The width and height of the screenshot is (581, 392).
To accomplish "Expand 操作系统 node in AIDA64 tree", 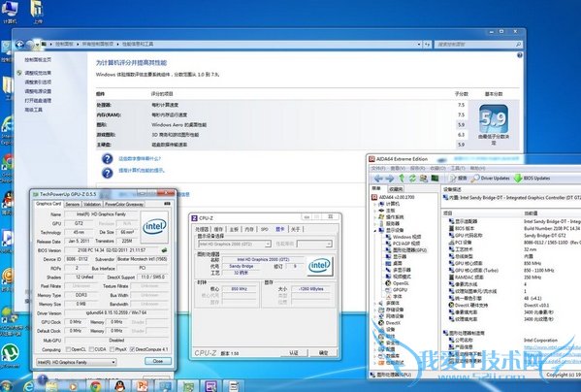I will point(374,217).
